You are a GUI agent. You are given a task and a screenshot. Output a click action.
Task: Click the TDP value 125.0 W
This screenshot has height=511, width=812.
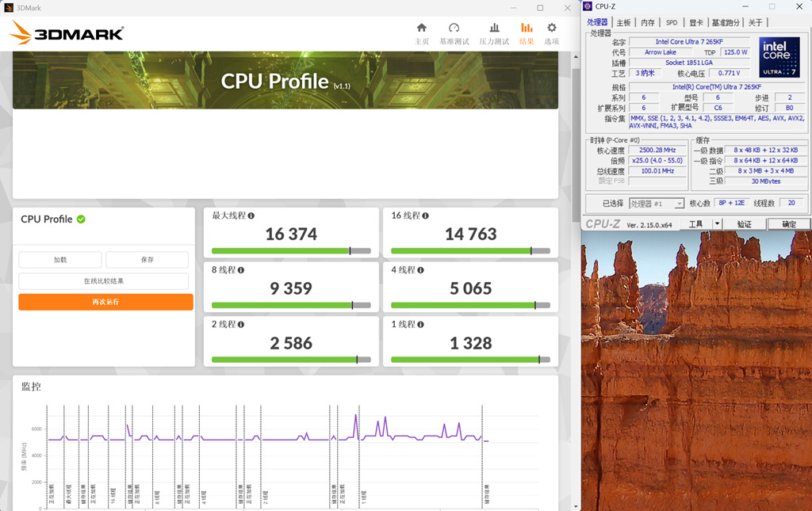(735, 52)
